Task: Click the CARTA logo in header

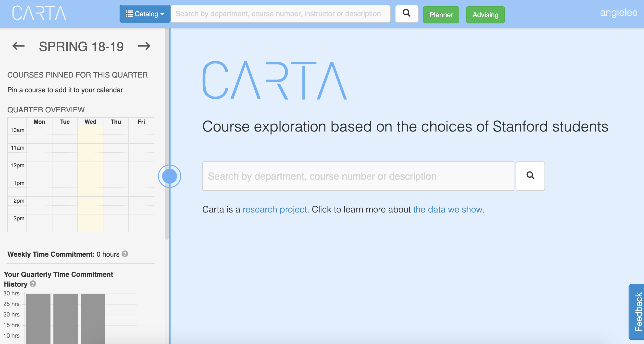Action: 39,13
